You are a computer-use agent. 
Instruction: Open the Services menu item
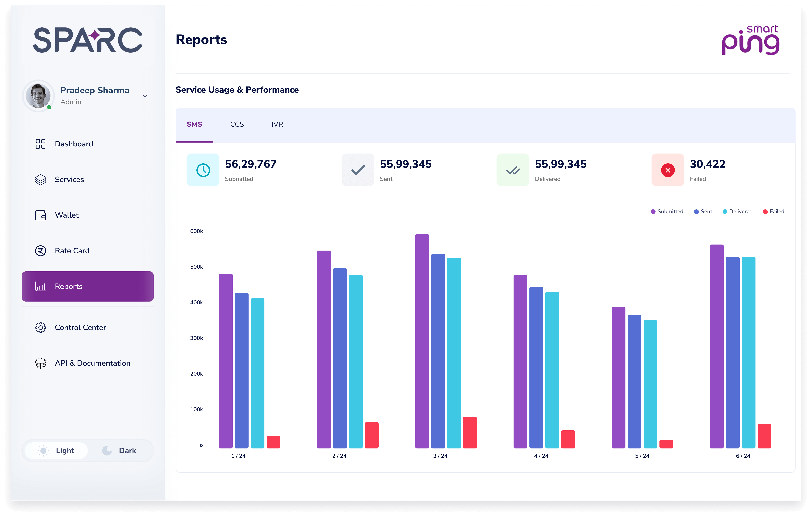point(88,180)
